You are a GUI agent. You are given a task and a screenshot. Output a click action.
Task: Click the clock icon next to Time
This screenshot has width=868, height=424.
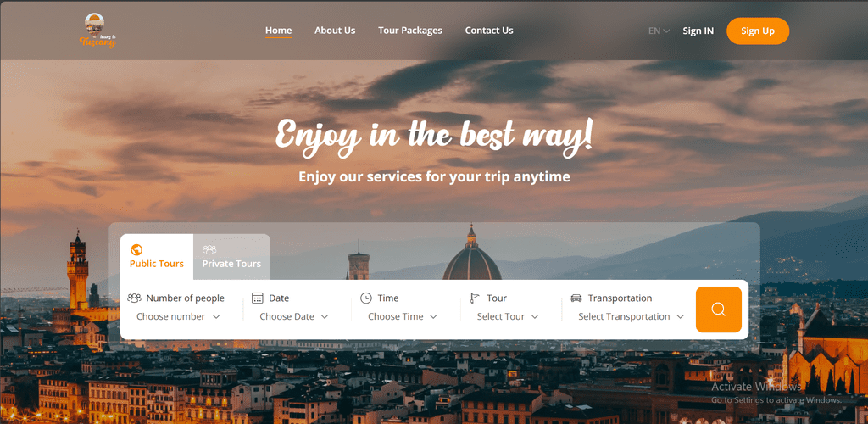pos(366,298)
